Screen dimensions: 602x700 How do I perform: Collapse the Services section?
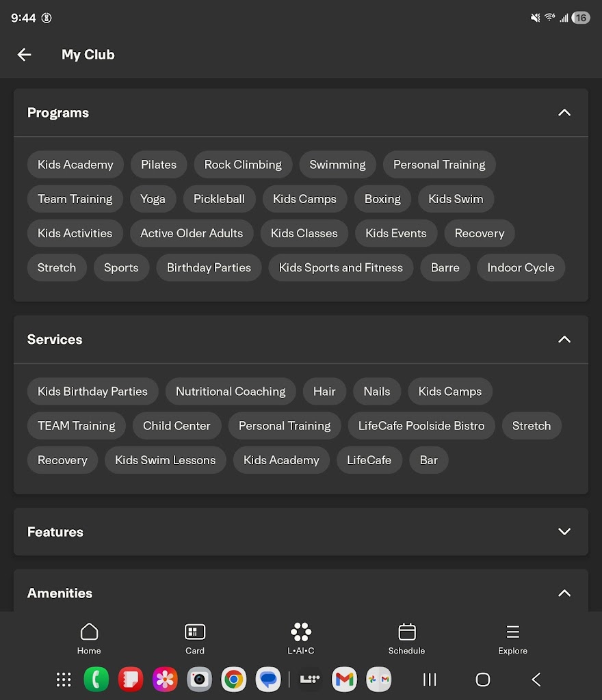[x=564, y=340]
